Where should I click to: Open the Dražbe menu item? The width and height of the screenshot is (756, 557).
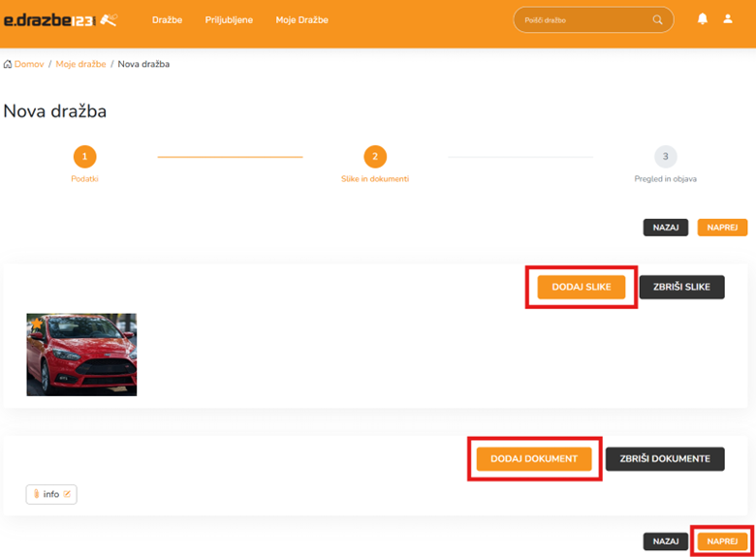coord(168,20)
